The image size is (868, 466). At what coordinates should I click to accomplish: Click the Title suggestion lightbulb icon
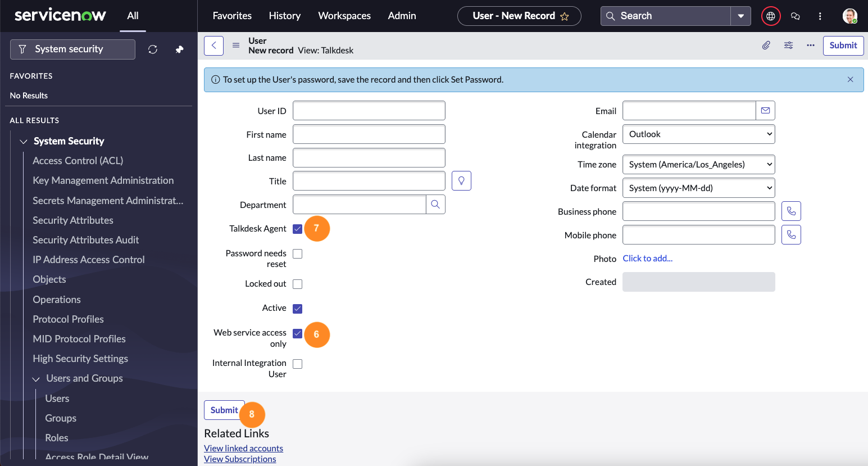461,181
